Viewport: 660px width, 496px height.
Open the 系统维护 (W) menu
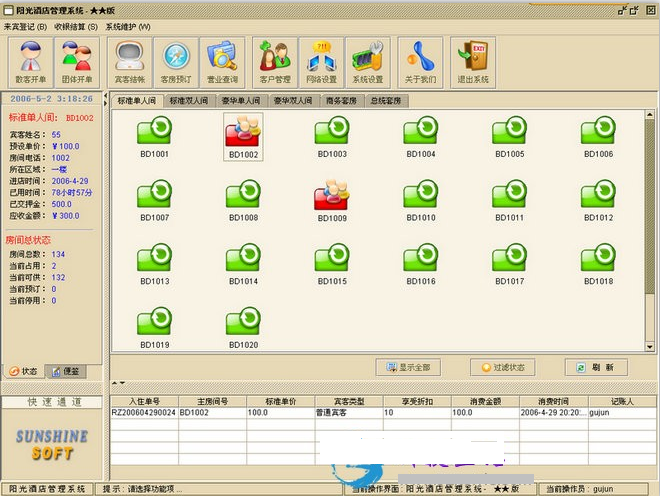(128, 27)
